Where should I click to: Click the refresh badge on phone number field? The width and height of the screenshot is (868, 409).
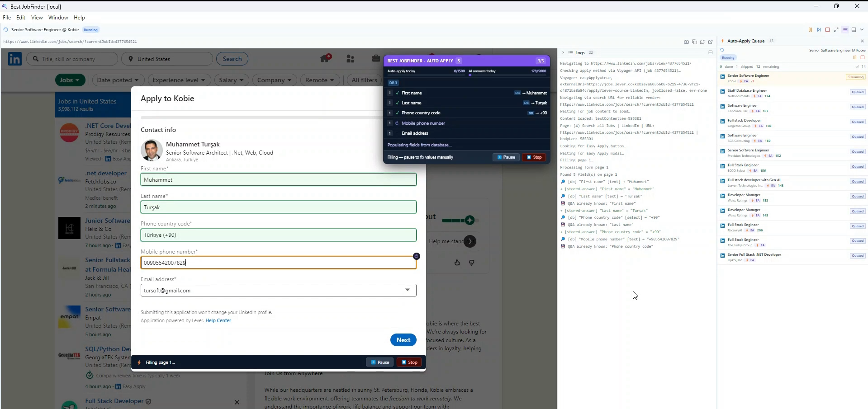point(416,256)
